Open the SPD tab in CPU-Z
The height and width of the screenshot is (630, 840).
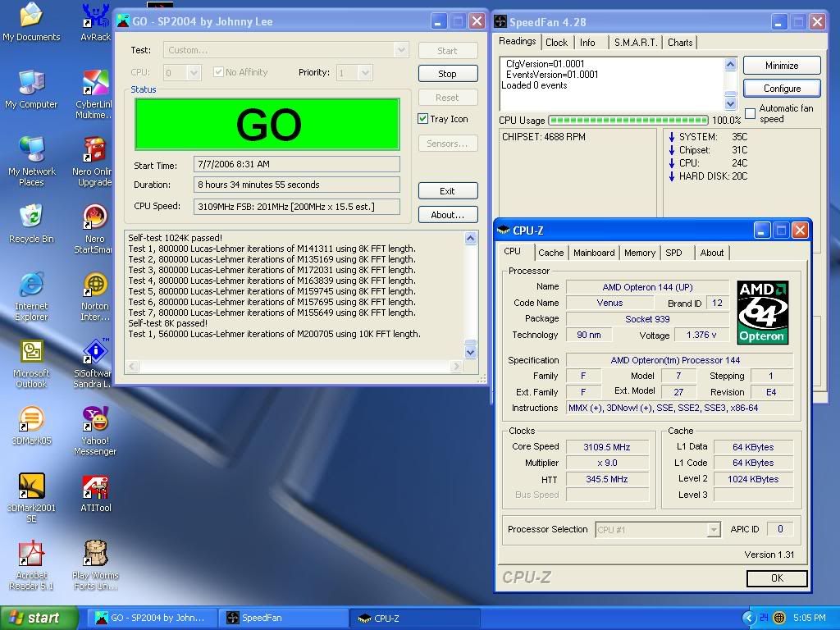point(674,253)
